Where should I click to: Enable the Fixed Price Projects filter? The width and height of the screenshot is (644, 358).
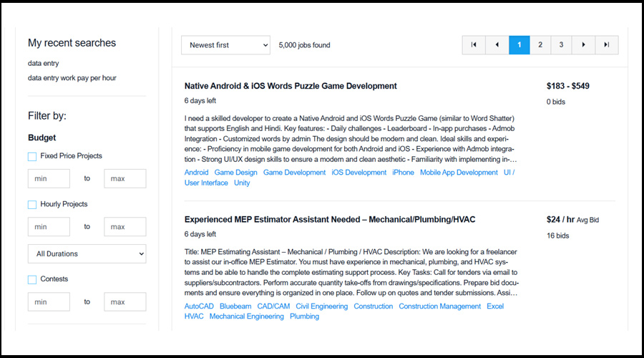click(32, 156)
